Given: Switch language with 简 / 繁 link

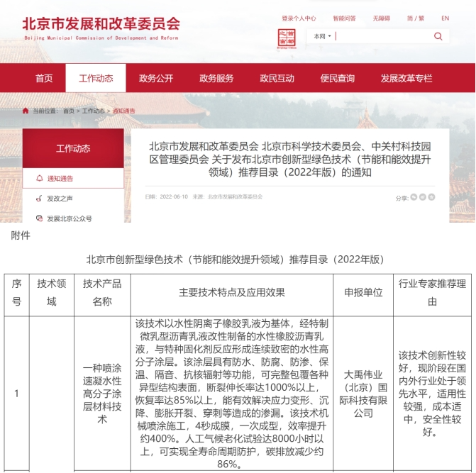Looking at the screenshot, I should point(416,18).
